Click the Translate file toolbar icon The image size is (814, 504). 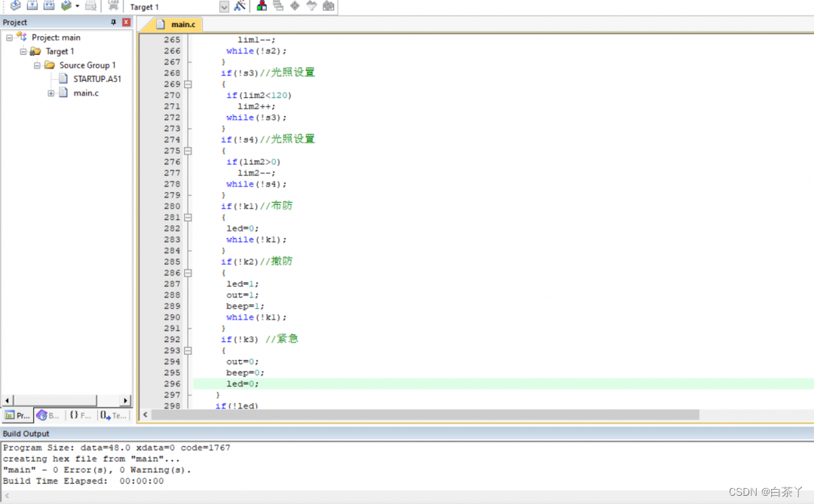point(15,6)
